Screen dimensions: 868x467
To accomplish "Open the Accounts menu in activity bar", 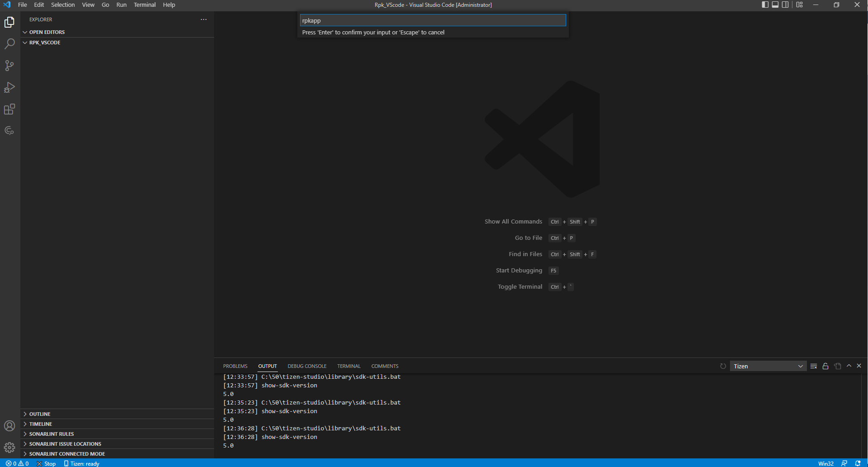I will [x=10, y=425].
